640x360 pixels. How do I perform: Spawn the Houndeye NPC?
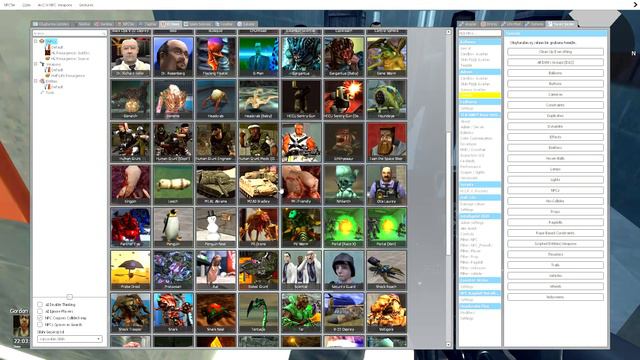pos(387,99)
